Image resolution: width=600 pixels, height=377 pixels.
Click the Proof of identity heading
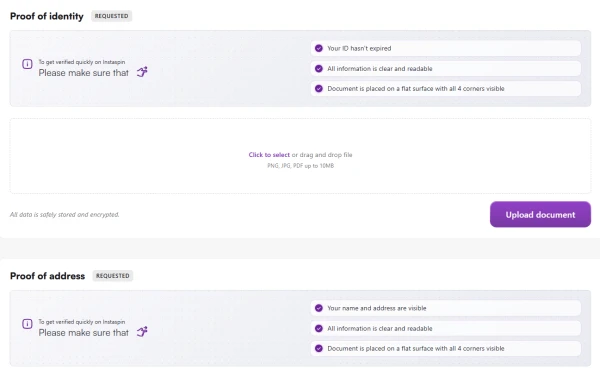click(47, 16)
